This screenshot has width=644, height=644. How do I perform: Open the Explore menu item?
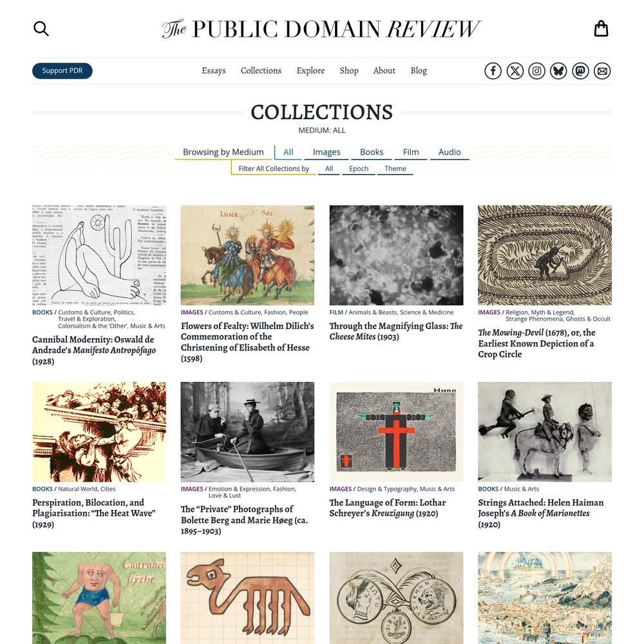pos(310,71)
